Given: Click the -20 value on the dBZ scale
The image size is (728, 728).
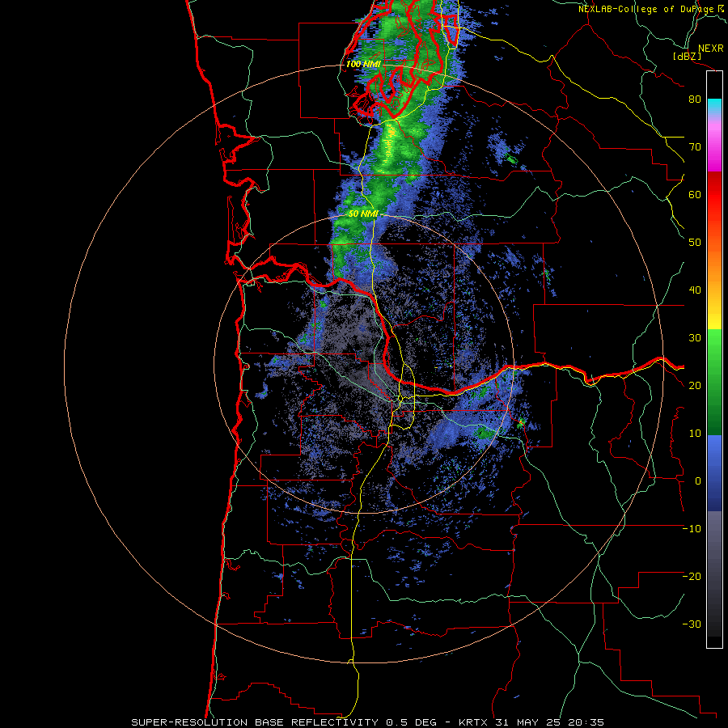Looking at the screenshot, I should [x=692, y=577].
